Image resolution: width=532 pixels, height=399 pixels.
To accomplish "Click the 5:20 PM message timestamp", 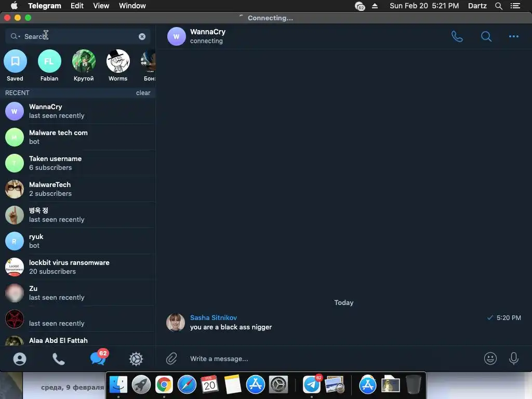I will coord(509,317).
